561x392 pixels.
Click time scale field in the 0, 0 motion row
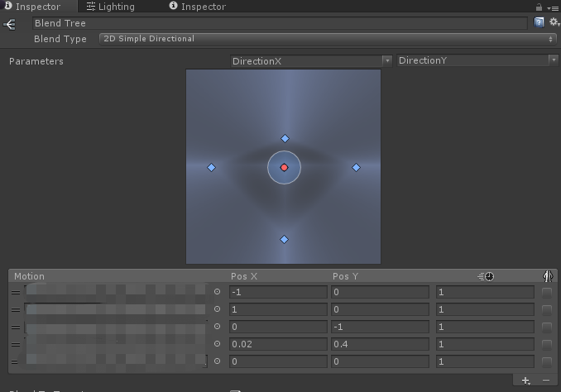[x=485, y=361]
